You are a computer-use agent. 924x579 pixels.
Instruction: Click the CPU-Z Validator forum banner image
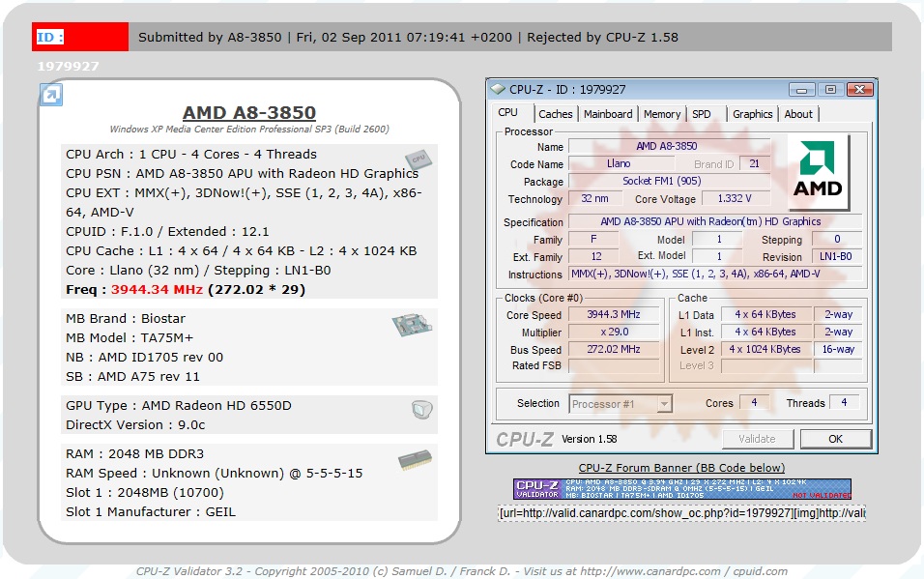[681, 489]
